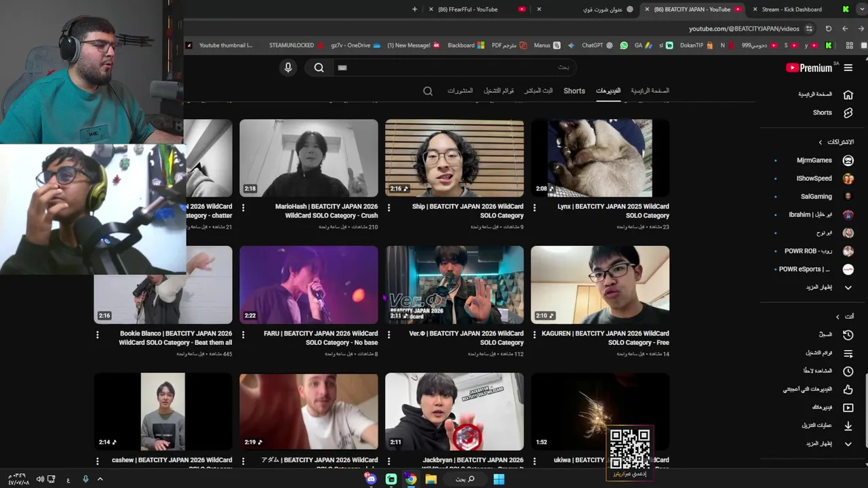Expand the Subscriptions section header
Screen dimensions: 868x488
[x=837, y=142]
